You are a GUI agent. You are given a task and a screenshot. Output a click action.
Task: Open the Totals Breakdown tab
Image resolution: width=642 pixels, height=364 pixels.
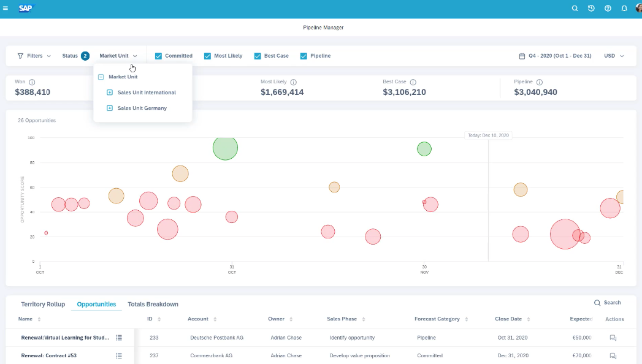click(152, 304)
